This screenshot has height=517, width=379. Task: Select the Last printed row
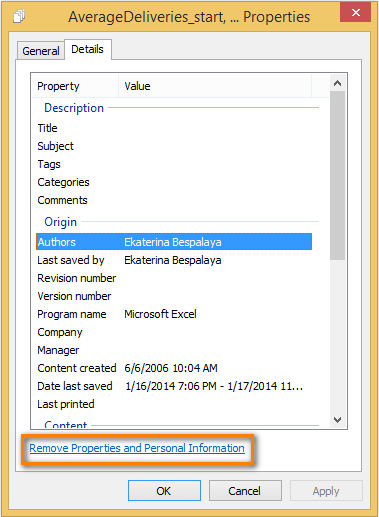174,404
